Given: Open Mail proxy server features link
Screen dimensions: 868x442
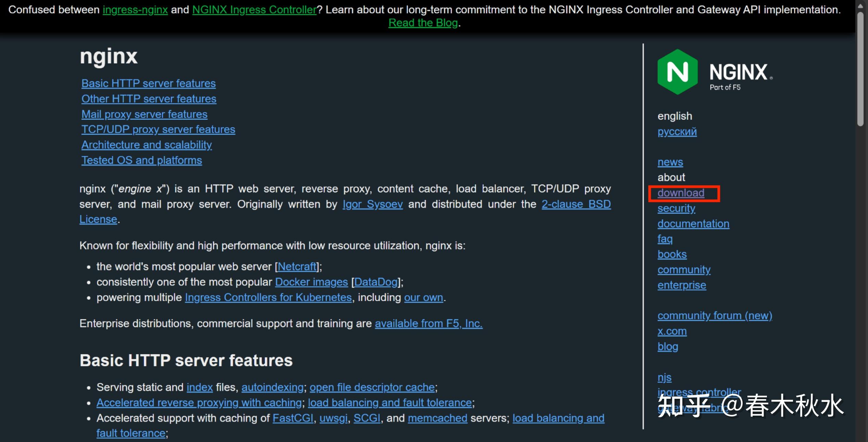Looking at the screenshot, I should click(145, 114).
